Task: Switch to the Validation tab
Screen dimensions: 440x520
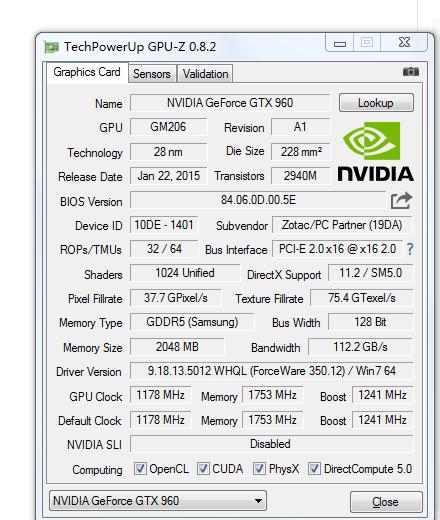Action: pos(205,74)
